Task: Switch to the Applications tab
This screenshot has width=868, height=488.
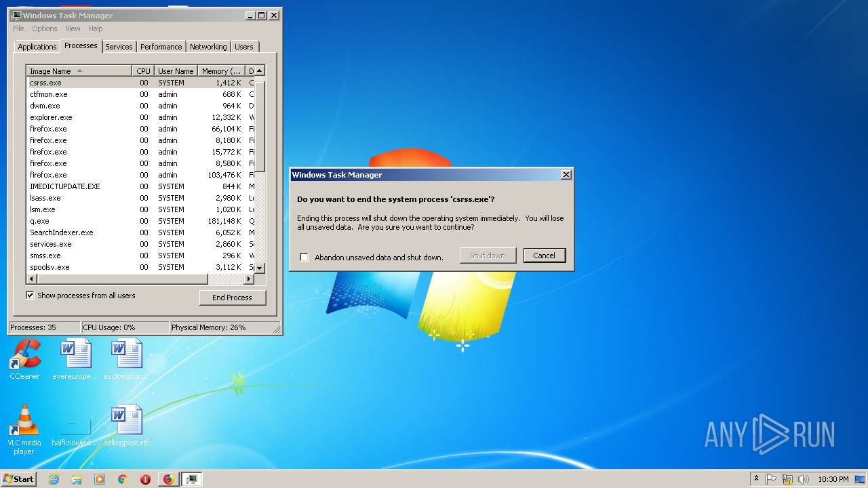Action: (x=37, y=47)
